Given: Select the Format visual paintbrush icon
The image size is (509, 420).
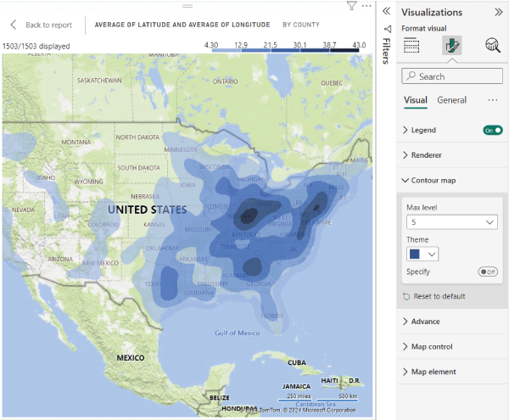Looking at the screenshot, I should [x=452, y=46].
